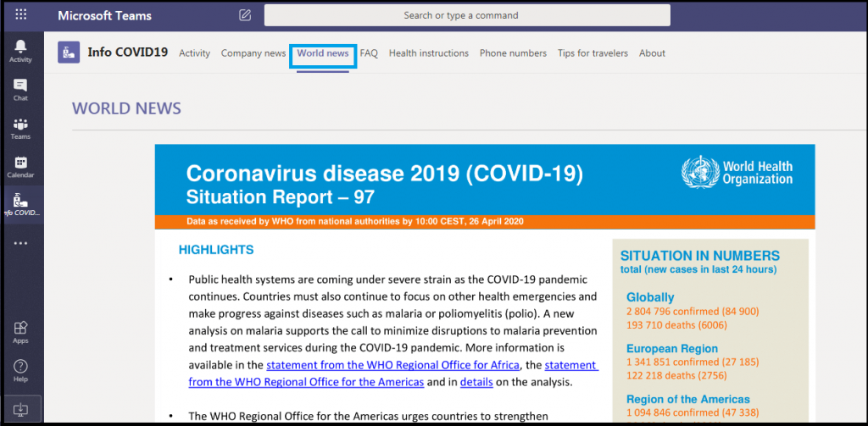Follow the details link on the analysis
The width and height of the screenshot is (868, 426).
coord(476,382)
